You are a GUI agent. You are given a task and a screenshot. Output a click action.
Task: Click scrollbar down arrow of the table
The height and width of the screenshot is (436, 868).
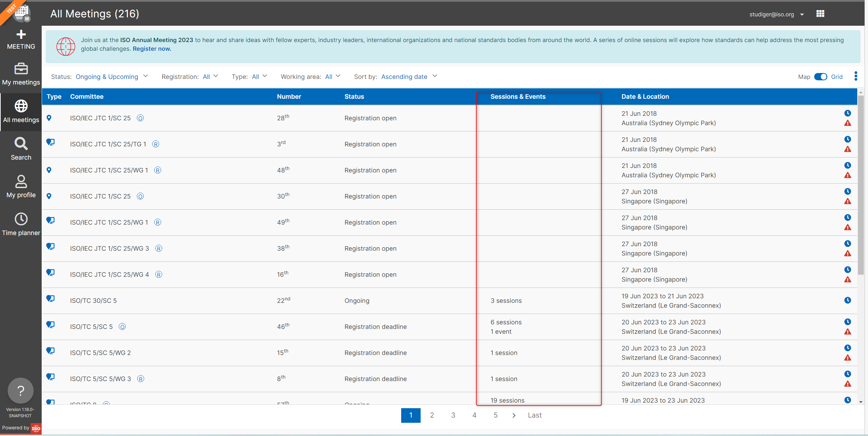pyautogui.click(x=861, y=402)
